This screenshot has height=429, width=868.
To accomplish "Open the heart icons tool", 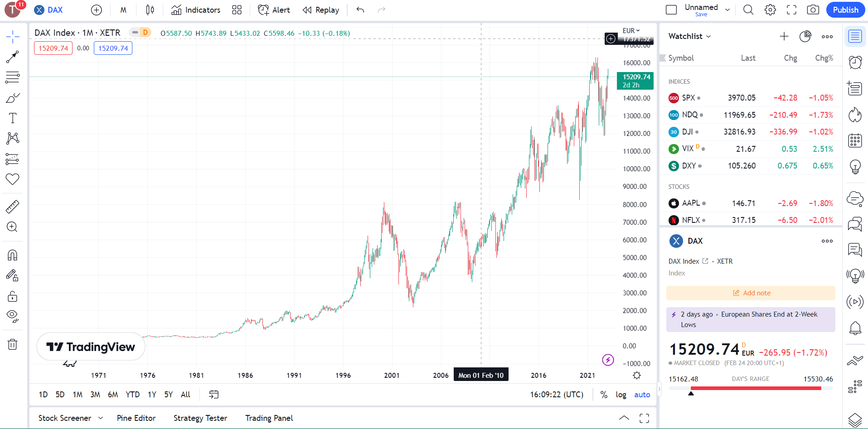I will click(x=13, y=179).
